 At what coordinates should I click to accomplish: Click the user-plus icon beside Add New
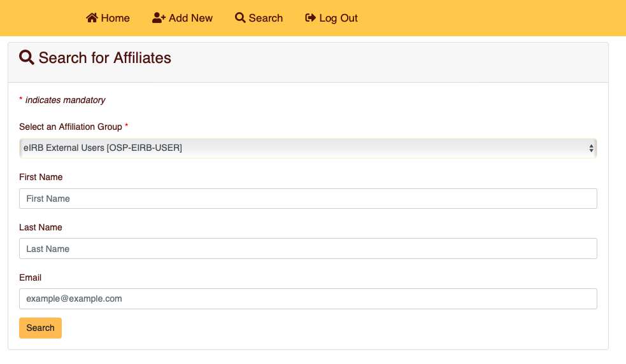coord(159,18)
